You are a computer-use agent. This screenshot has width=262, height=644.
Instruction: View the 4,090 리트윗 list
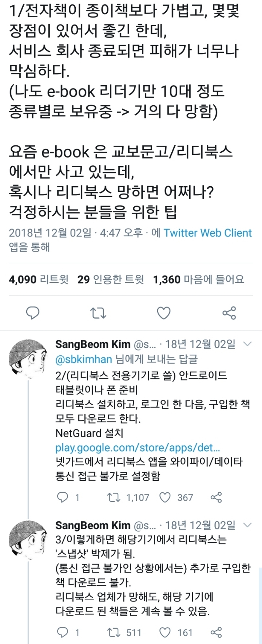coord(39,280)
